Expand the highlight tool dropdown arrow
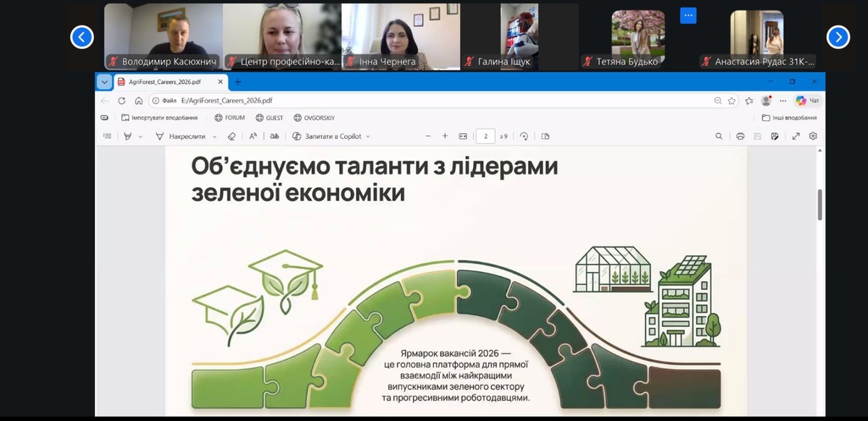The height and width of the screenshot is (421, 868). 140,136
